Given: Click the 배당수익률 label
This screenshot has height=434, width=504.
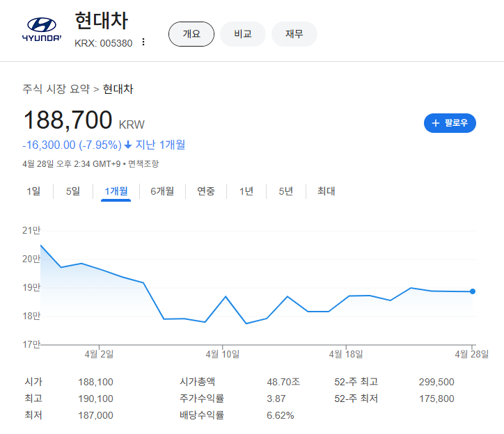Looking at the screenshot, I should tap(202, 415).
